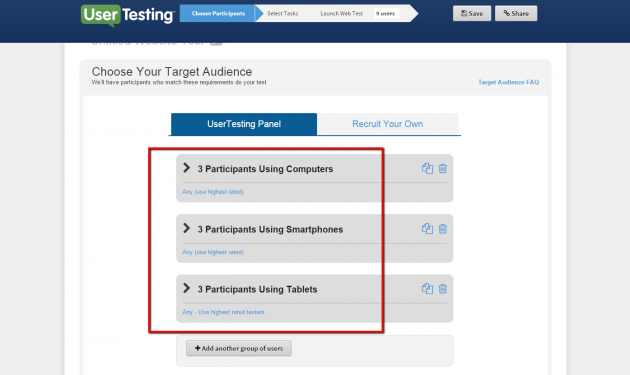630x375 pixels.
Task: Duplicate the Tablets participant group
Action: (x=427, y=289)
